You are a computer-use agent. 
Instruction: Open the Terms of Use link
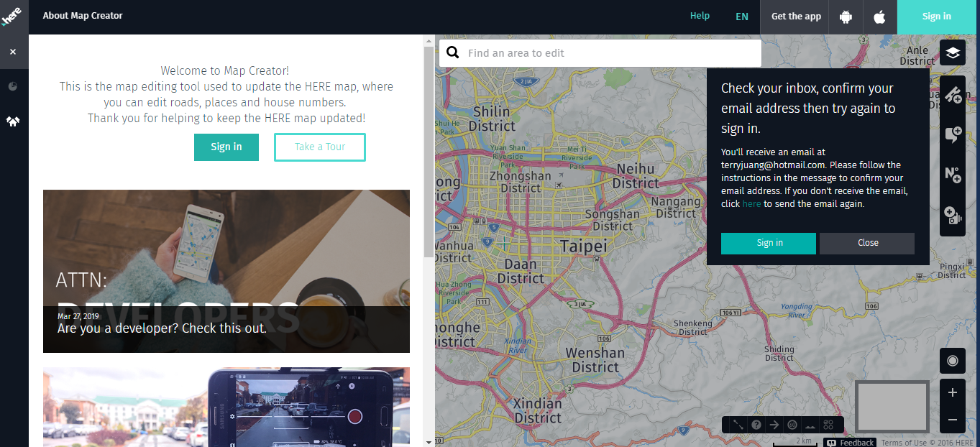(904, 443)
